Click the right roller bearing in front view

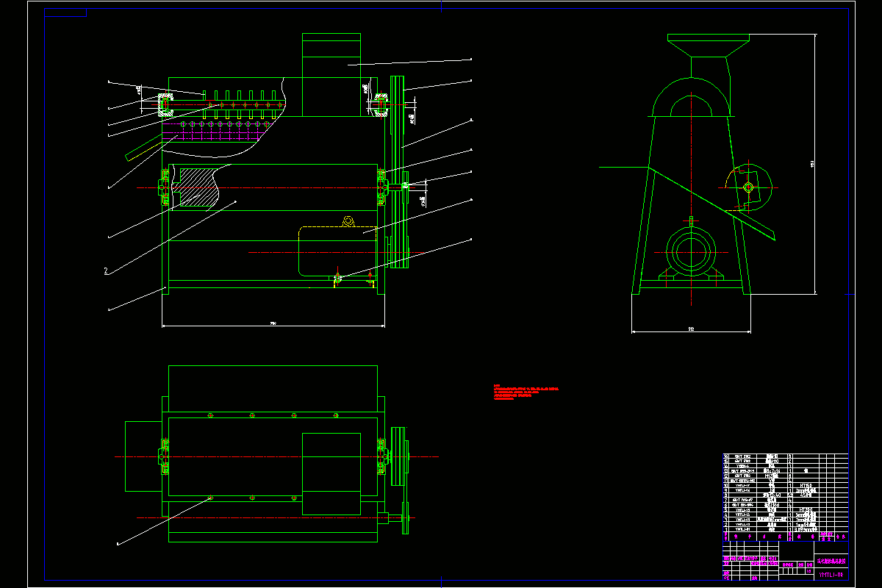coord(382,187)
